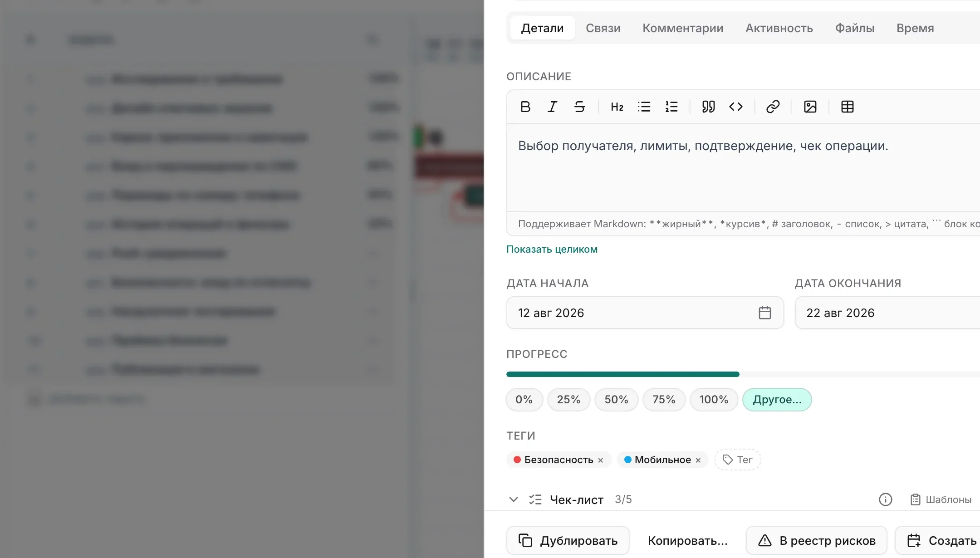Click the green progress bar
980x558 pixels.
click(x=623, y=374)
